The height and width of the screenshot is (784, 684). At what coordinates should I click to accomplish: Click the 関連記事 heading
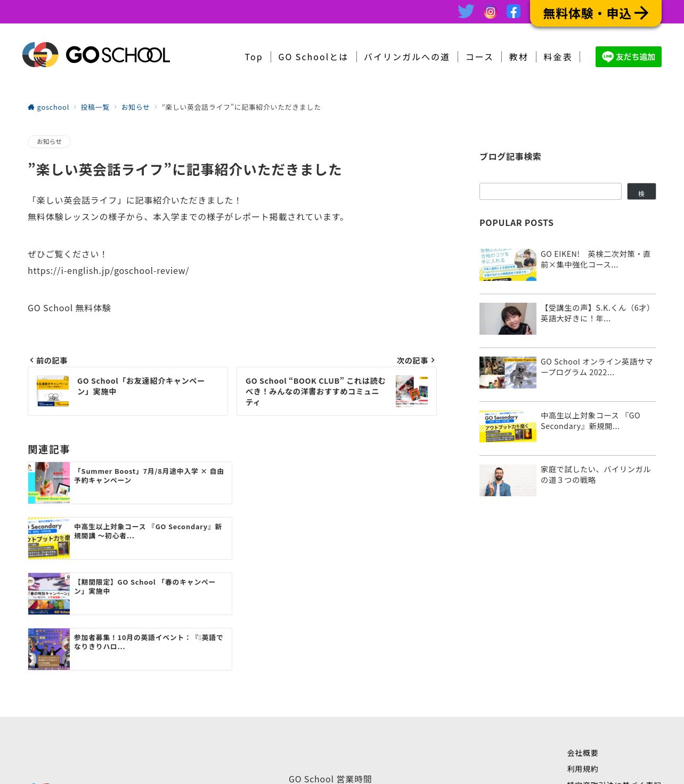click(48, 450)
